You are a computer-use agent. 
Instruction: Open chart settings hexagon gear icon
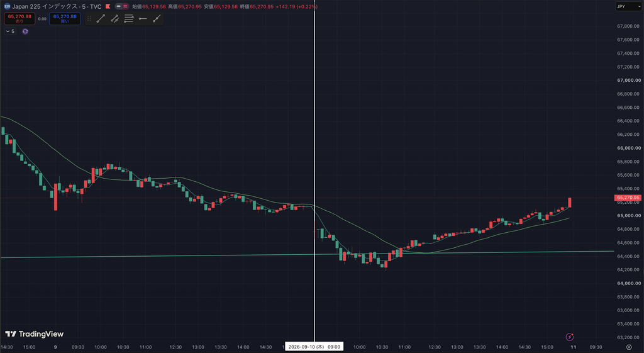[x=629, y=347]
